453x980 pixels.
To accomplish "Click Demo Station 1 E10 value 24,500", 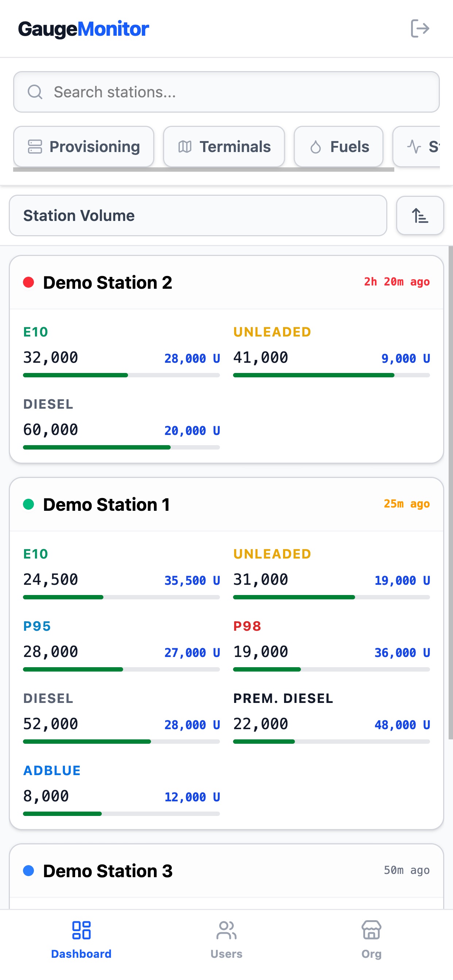I will (x=51, y=580).
